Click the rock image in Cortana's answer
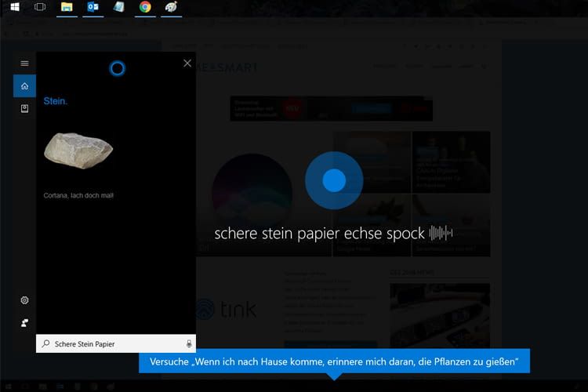 click(x=78, y=151)
